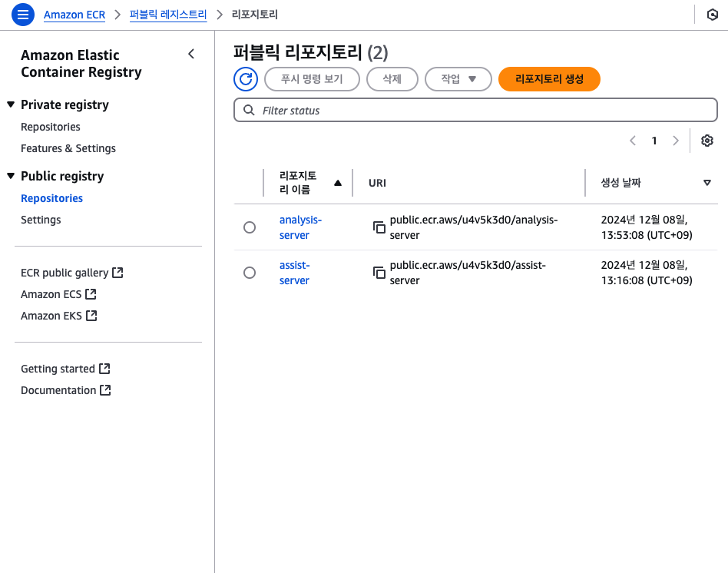This screenshot has height=573, width=728.
Task: Go to previous page of repositories
Action: [632, 141]
